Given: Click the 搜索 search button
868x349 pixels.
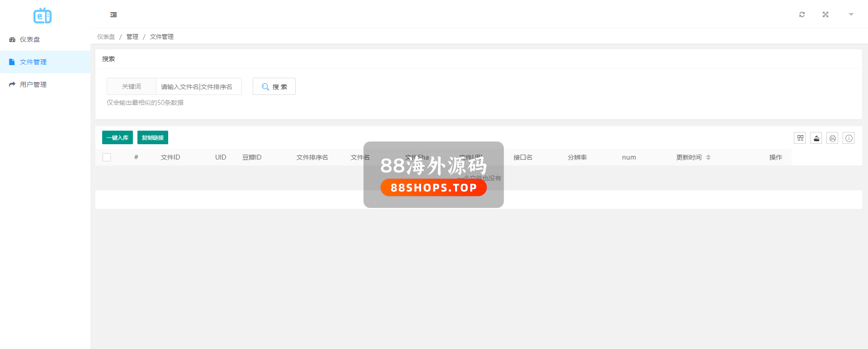Looking at the screenshot, I should (274, 86).
